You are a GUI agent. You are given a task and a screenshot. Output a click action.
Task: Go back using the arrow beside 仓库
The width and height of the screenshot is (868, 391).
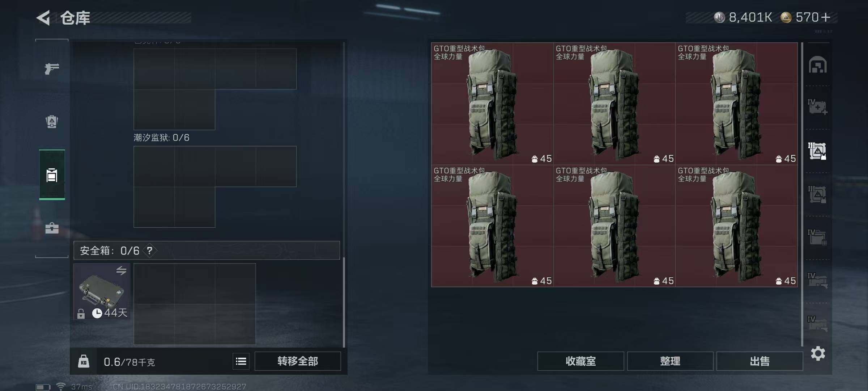(x=43, y=18)
